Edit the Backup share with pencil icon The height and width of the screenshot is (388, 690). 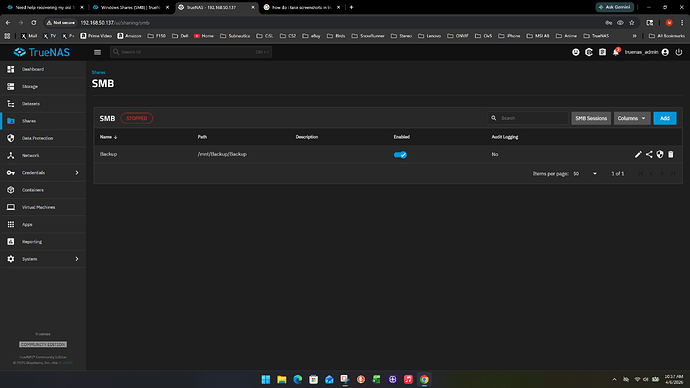638,154
